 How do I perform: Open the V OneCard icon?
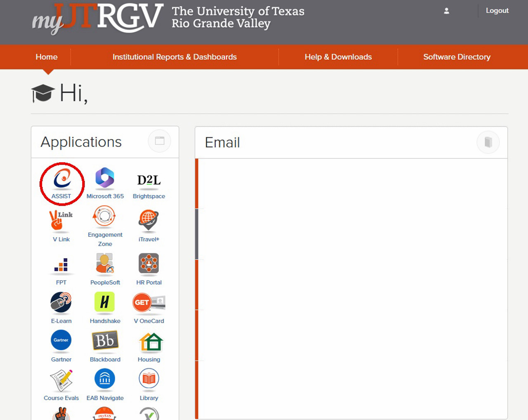pyautogui.click(x=149, y=302)
